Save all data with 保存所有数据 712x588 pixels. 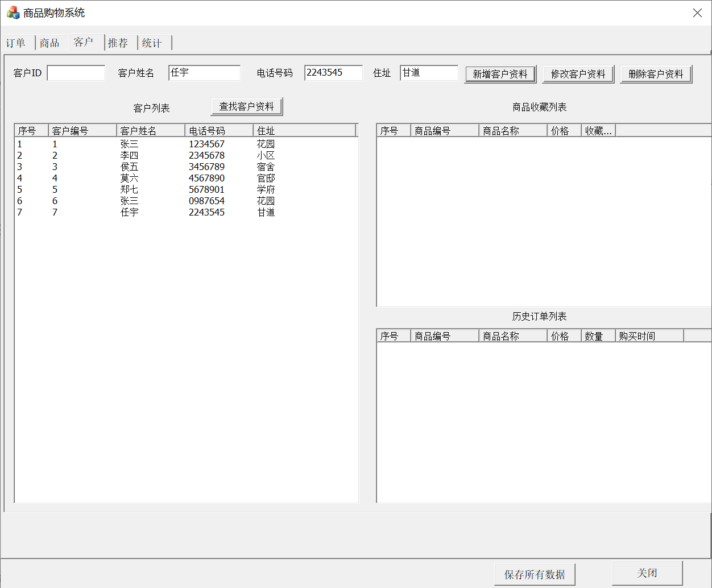click(535, 574)
